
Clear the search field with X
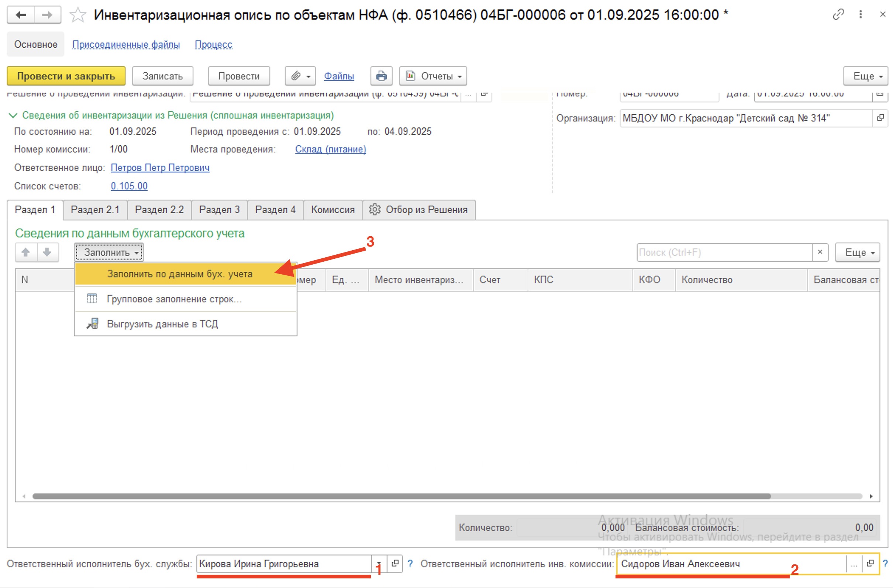(820, 252)
